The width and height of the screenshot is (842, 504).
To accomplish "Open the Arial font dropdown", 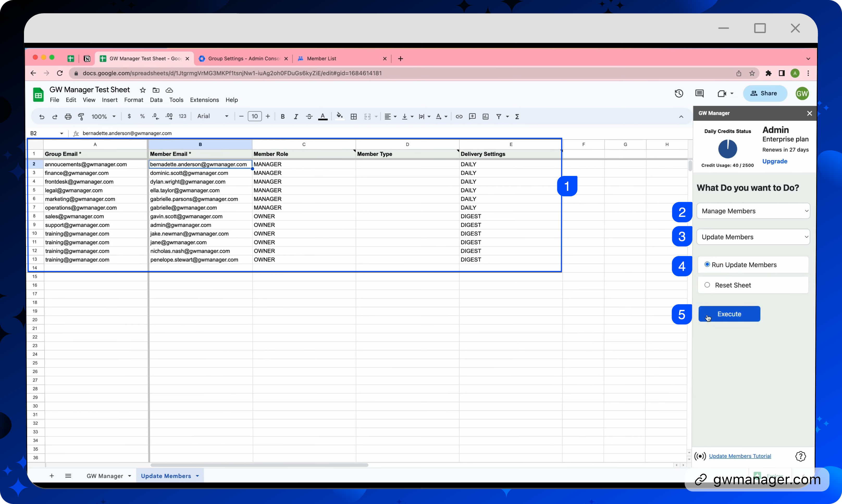I will click(213, 116).
